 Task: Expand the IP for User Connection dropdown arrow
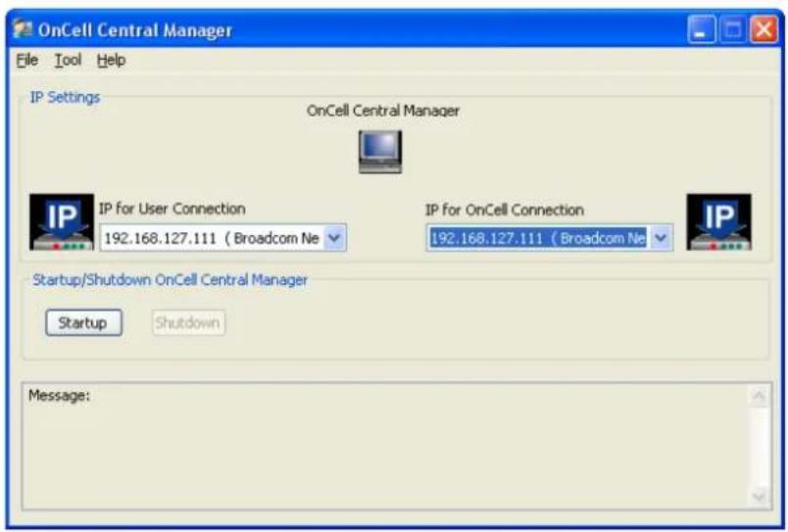click(x=334, y=238)
